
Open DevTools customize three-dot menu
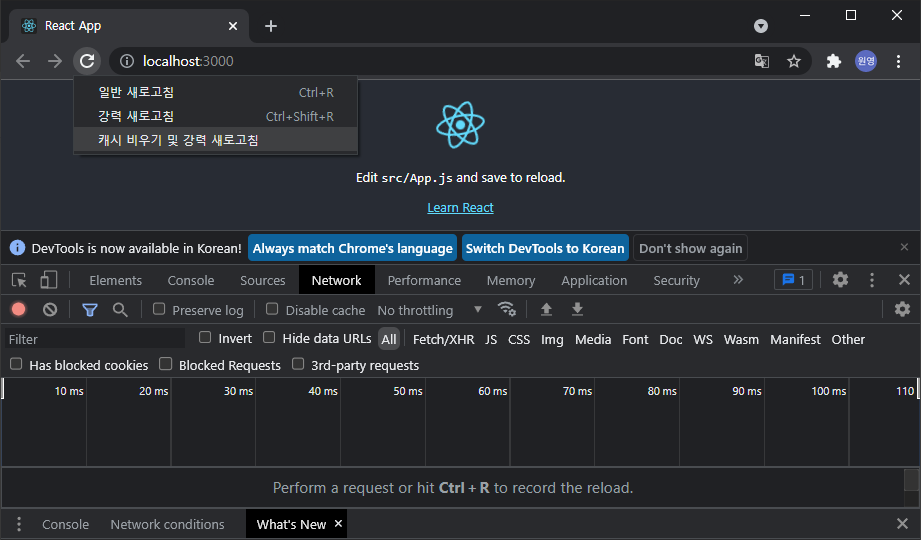[872, 280]
